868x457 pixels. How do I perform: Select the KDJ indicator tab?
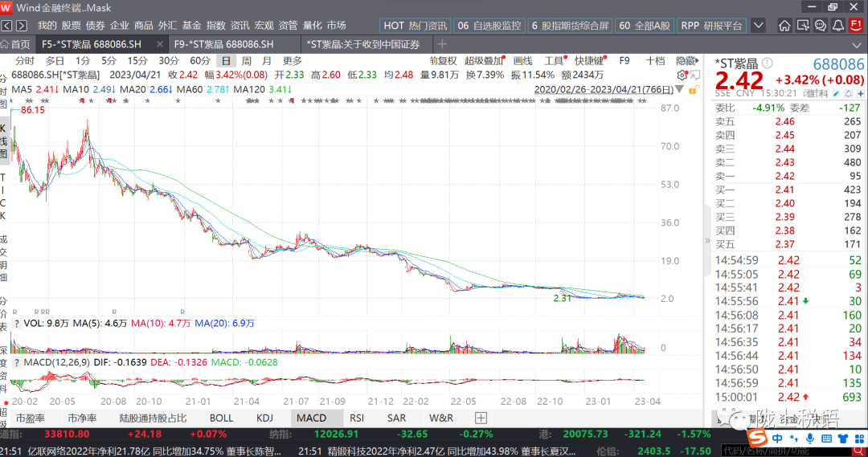point(265,418)
